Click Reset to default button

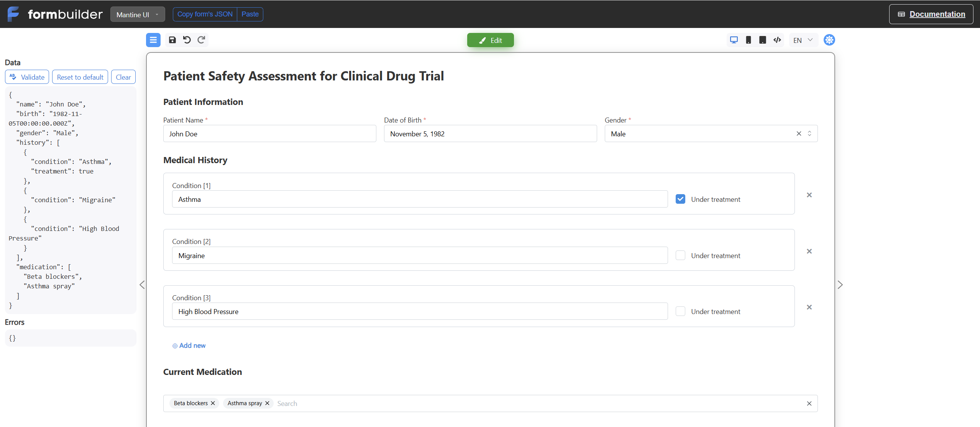(x=80, y=77)
